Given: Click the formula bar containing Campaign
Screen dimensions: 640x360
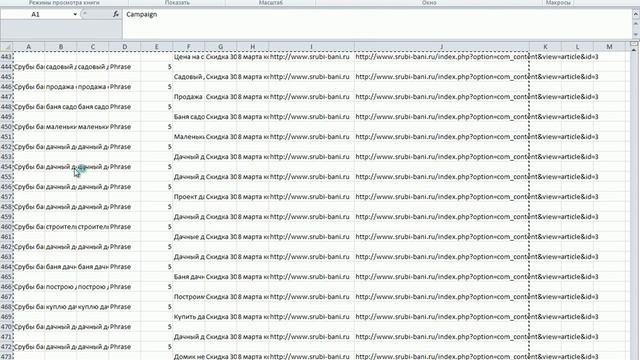Looking at the screenshot, I should [x=377, y=24].
